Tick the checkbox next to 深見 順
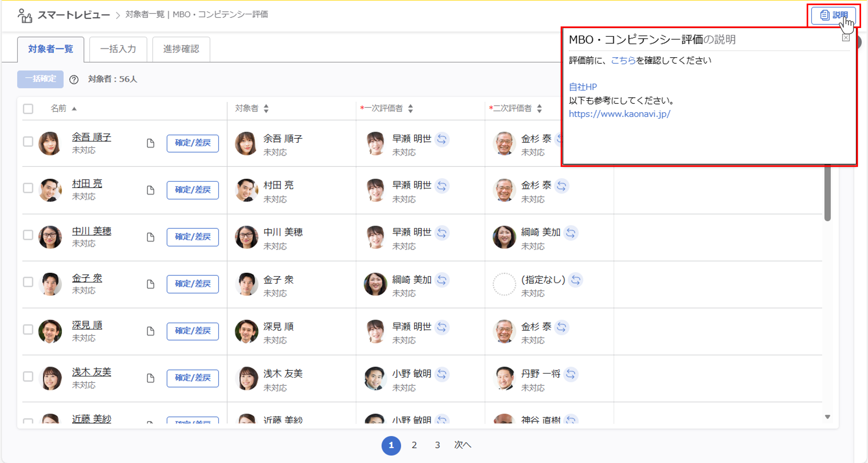The width and height of the screenshot is (868, 463). (28, 329)
